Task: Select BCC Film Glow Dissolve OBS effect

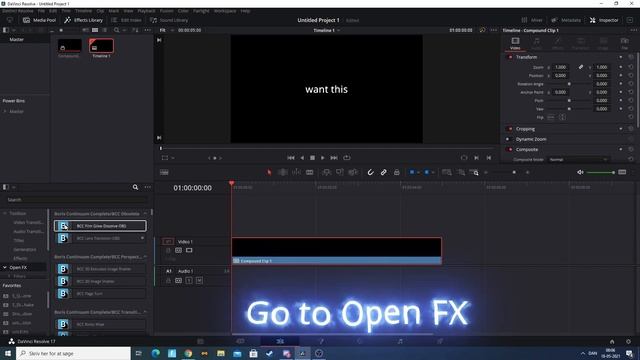Action: coord(100,226)
